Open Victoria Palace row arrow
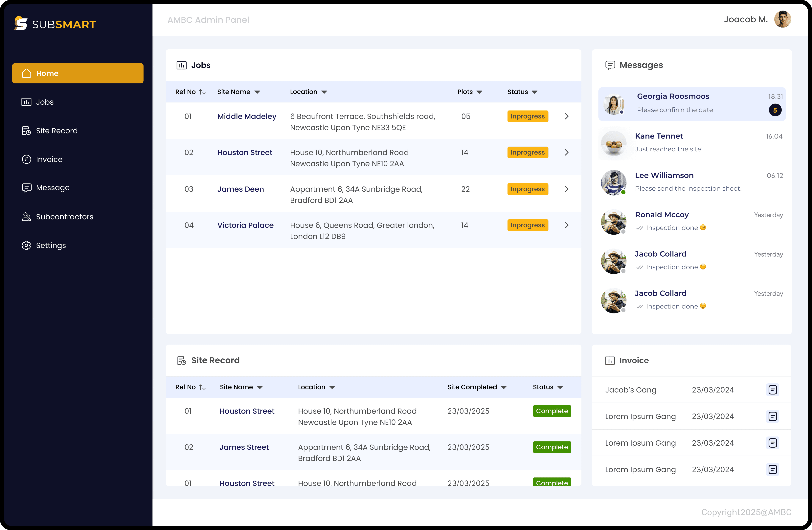The height and width of the screenshot is (530, 812). point(566,225)
